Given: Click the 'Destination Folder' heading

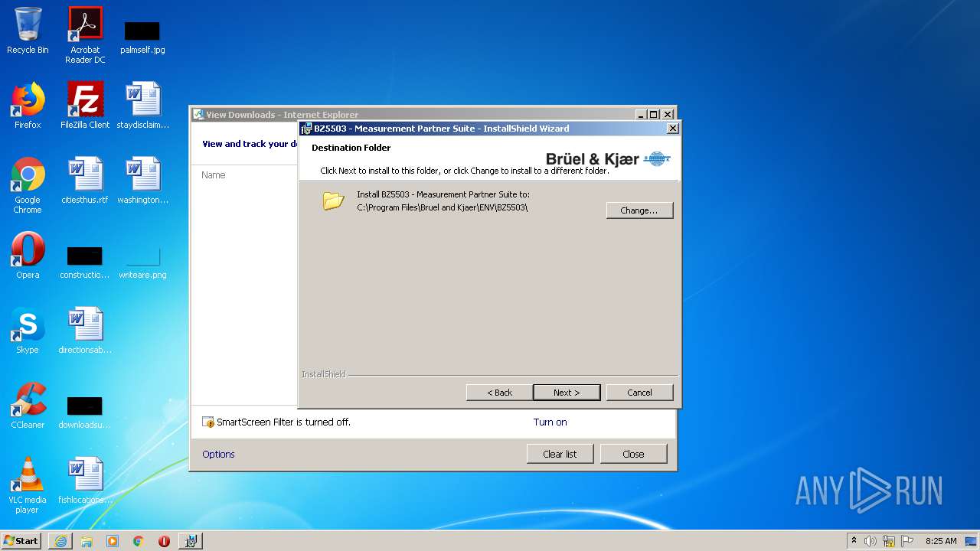Looking at the screenshot, I should 351,148.
